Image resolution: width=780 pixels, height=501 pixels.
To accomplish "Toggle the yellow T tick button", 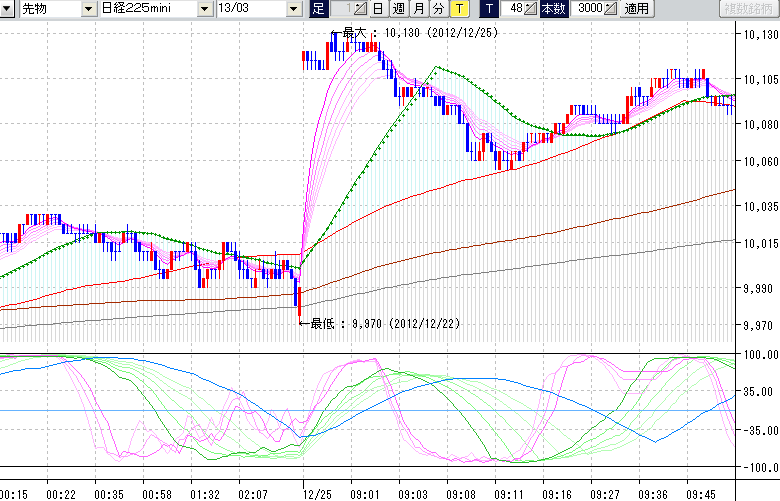I will (x=458, y=8).
